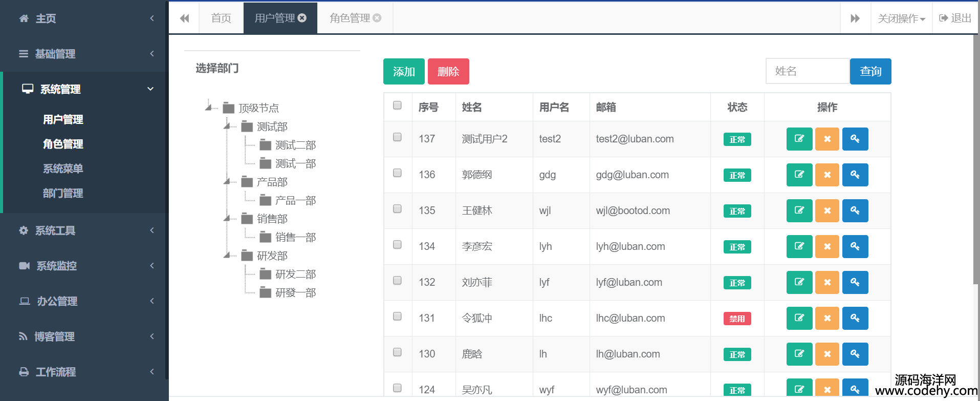Image resolution: width=980 pixels, height=401 pixels.
Task: Click the orange delete icon for 王健林
Action: pyautogui.click(x=827, y=210)
